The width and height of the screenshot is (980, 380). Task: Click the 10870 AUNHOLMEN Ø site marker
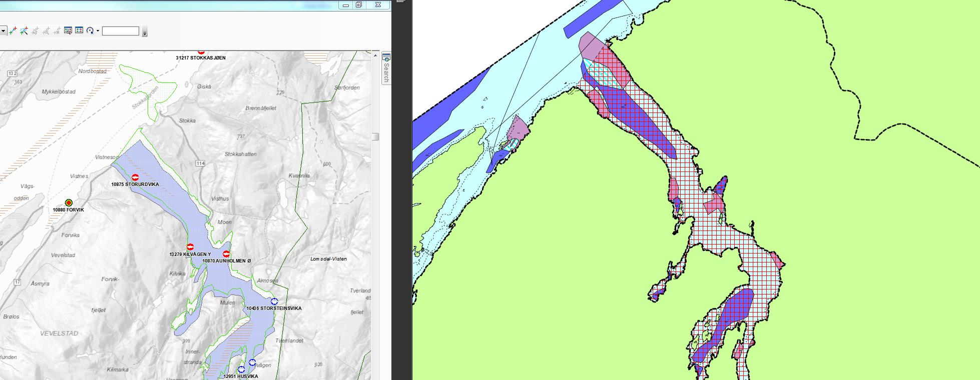[x=226, y=254]
